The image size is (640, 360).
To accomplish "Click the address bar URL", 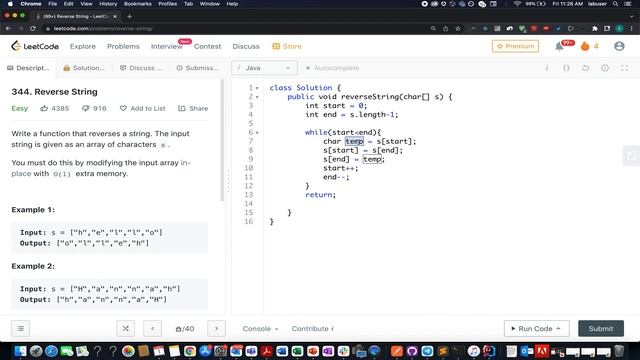I will (x=103, y=29).
